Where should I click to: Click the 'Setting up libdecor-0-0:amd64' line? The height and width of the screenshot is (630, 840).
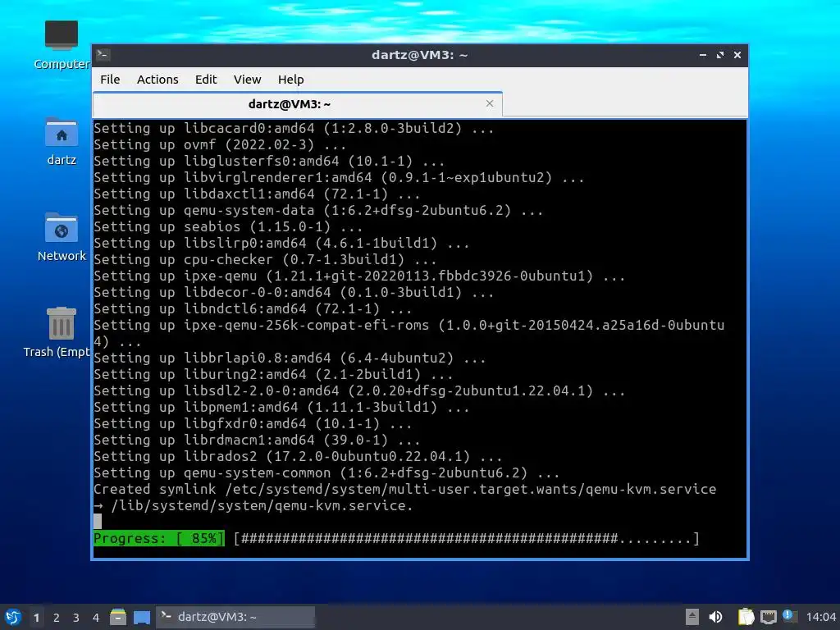pyautogui.click(x=294, y=293)
